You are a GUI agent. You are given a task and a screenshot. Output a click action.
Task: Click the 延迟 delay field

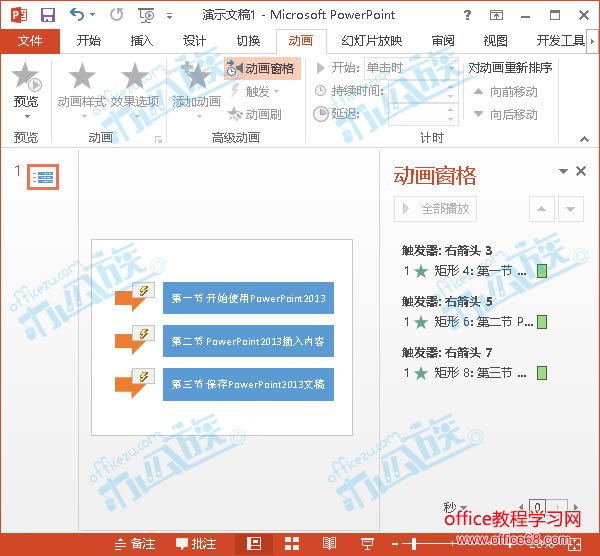click(416, 114)
